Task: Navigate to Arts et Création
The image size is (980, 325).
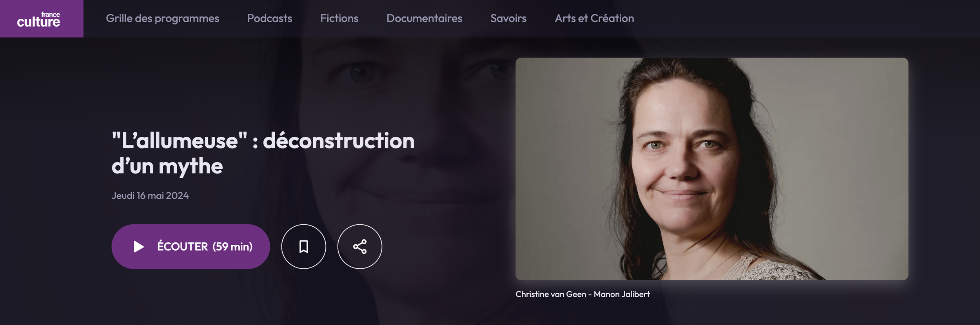Action: tap(594, 18)
